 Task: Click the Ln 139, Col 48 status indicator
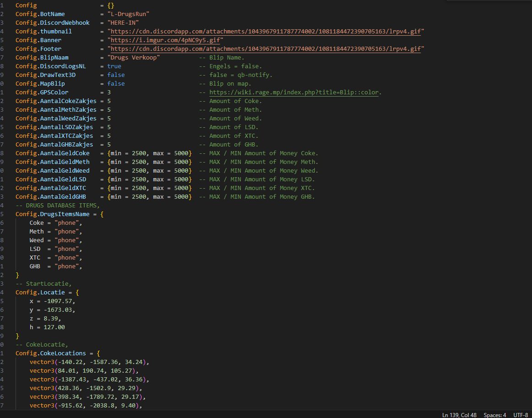click(459, 415)
